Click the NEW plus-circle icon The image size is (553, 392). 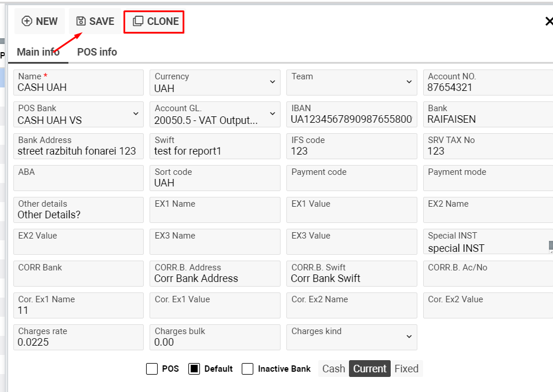pyautogui.click(x=27, y=21)
